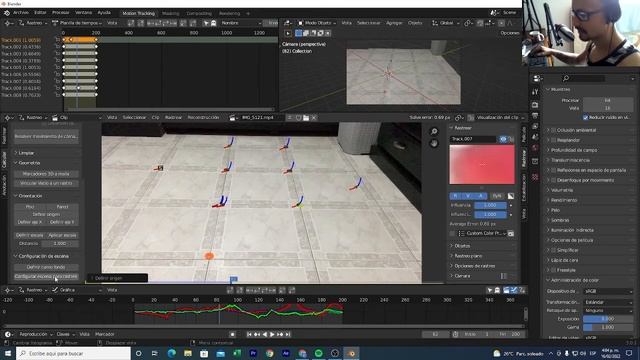Screen dimensions: 640x360
Task: Click the Marcadores 3D a malla button
Action: tap(46, 174)
